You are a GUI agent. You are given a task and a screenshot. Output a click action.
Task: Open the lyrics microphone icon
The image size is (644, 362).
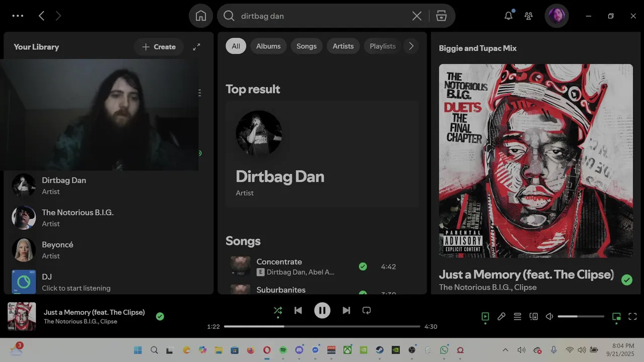[501, 317]
